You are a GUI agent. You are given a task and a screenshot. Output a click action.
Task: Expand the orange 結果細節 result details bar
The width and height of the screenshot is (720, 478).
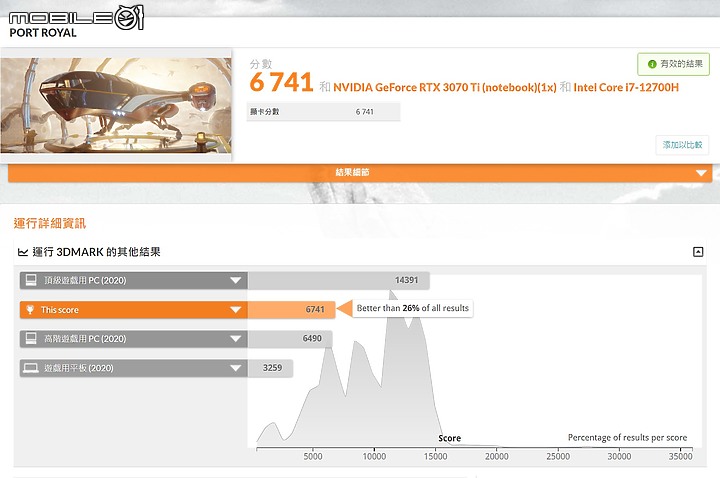click(360, 173)
